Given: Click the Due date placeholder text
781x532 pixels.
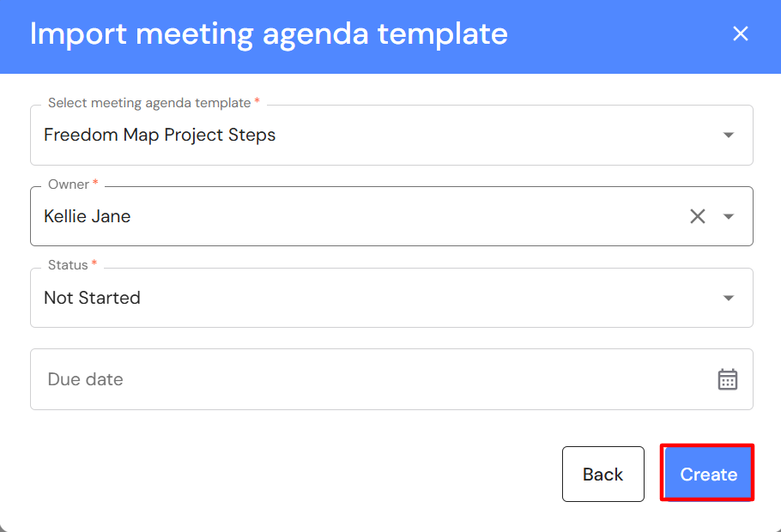Looking at the screenshot, I should (x=86, y=379).
